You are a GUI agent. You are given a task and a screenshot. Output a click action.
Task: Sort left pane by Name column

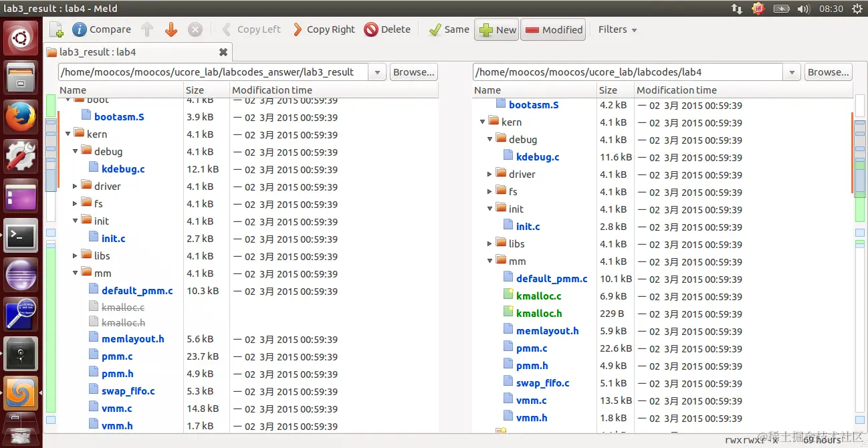(x=121, y=90)
